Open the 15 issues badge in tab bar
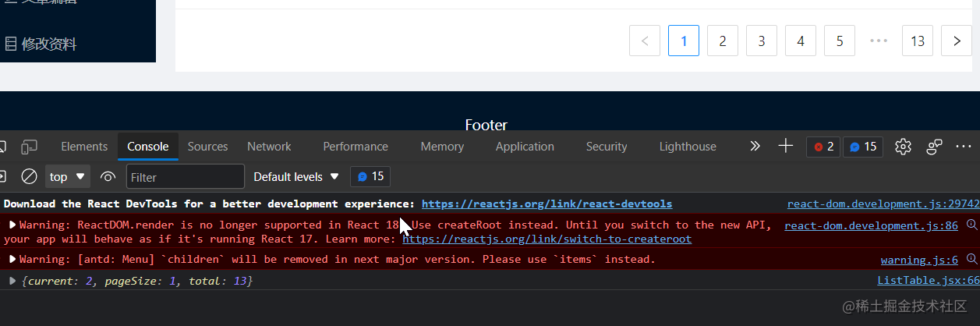The width and height of the screenshot is (980, 326). point(863,147)
